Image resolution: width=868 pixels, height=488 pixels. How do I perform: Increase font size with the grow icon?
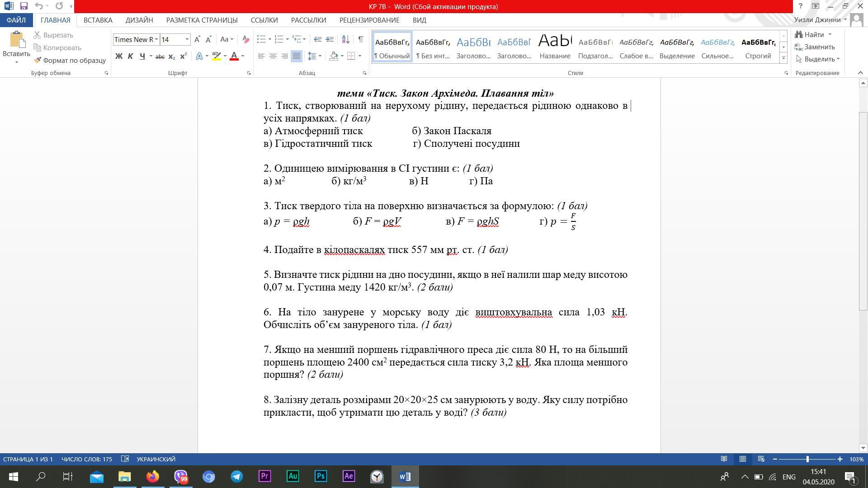(197, 39)
